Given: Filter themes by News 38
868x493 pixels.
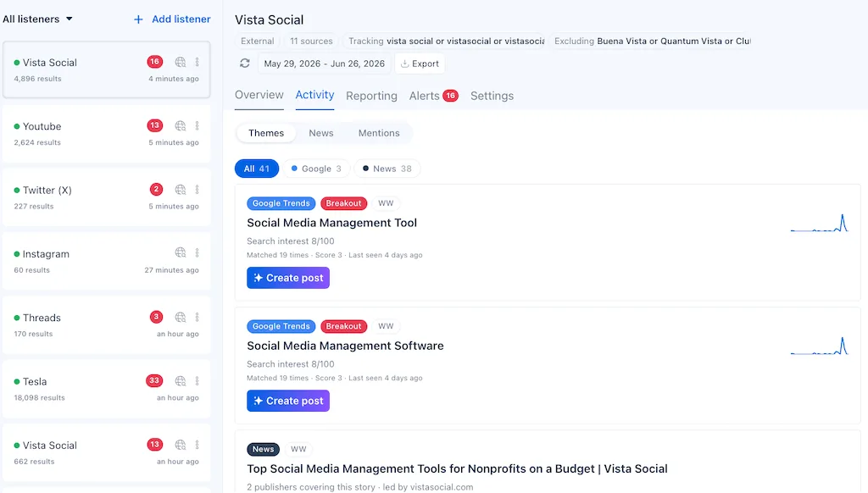Looking at the screenshot, I should (387, 169).
